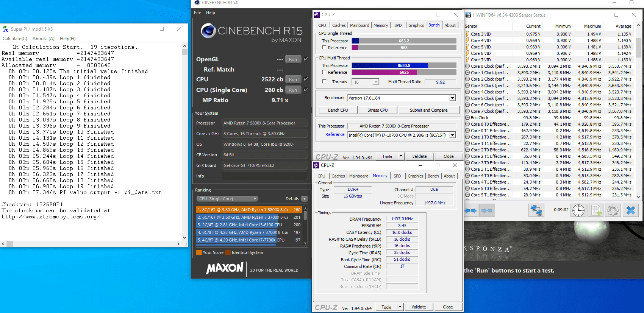This screenshot has width=644, height=313.
Task: Click the Cinebench Info input field
Action: pos(264,176)
